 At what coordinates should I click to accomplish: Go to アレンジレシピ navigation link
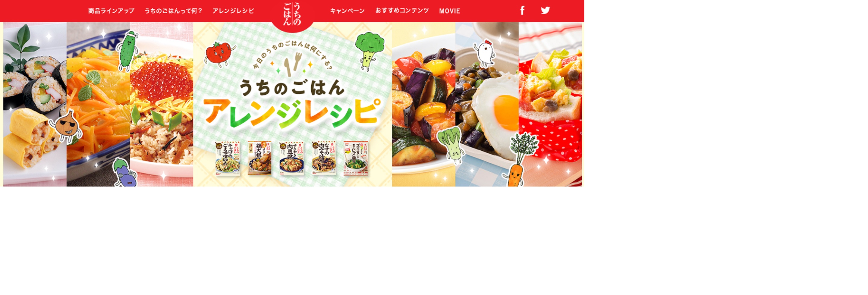[233, 11]
